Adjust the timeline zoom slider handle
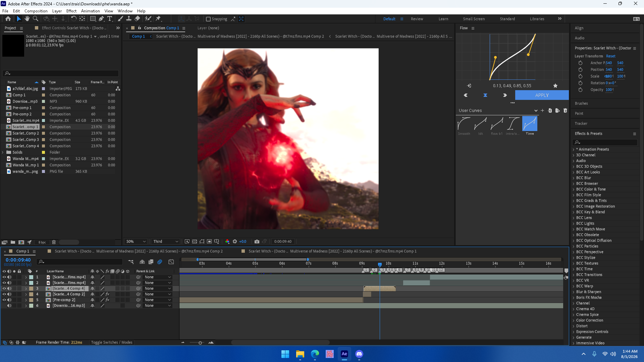Screen dimensions: 644x362 [x=200, y=343]
